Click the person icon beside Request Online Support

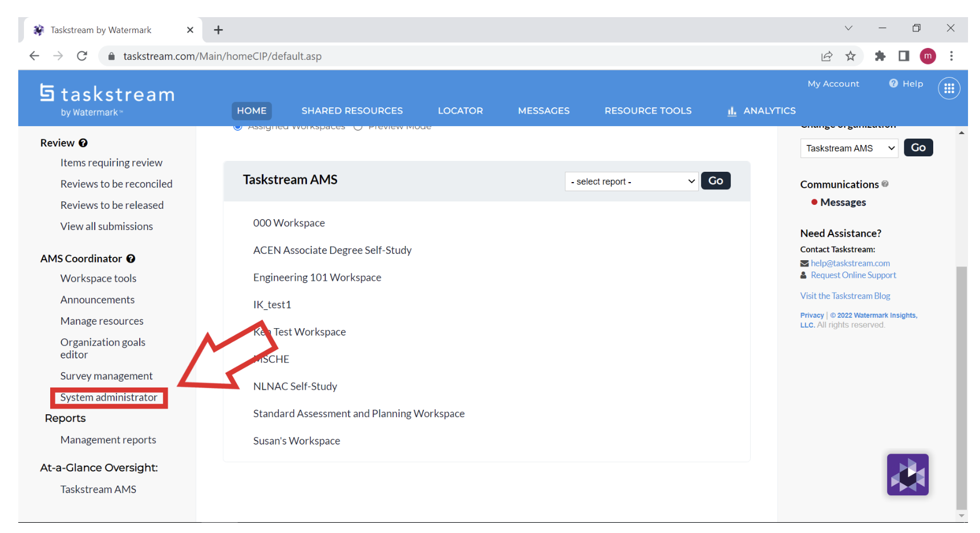click(x=804, y=275)
